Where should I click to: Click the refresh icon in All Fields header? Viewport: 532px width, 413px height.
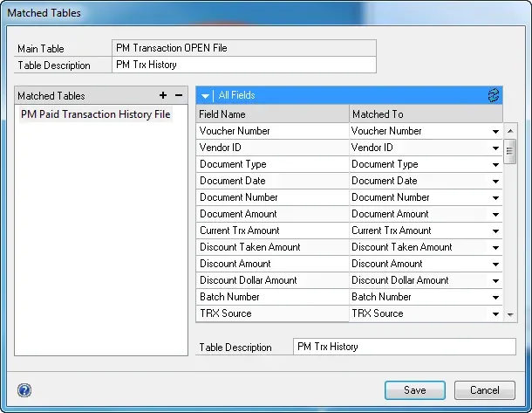[x=494, y=95]
